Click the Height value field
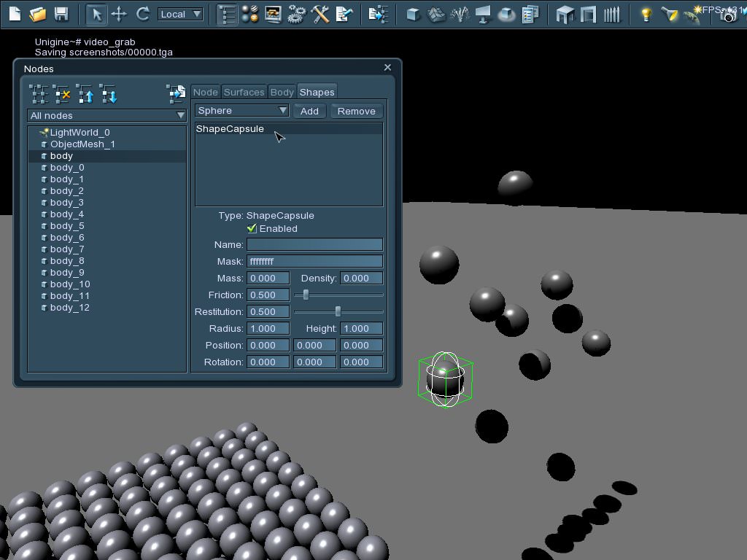Viewport: 747px width, 560px height. click(361, 329)
